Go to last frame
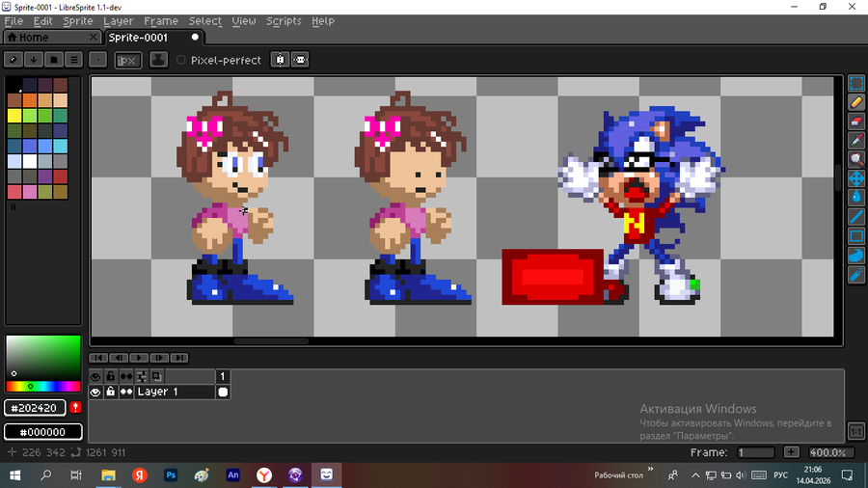The height and width of the screenshot is (488, 868). (179, 358)
